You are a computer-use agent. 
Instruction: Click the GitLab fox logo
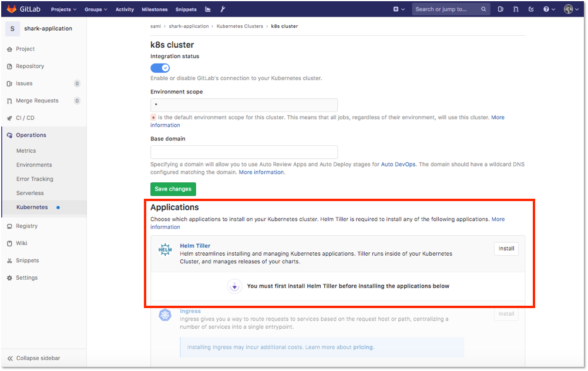12,9
